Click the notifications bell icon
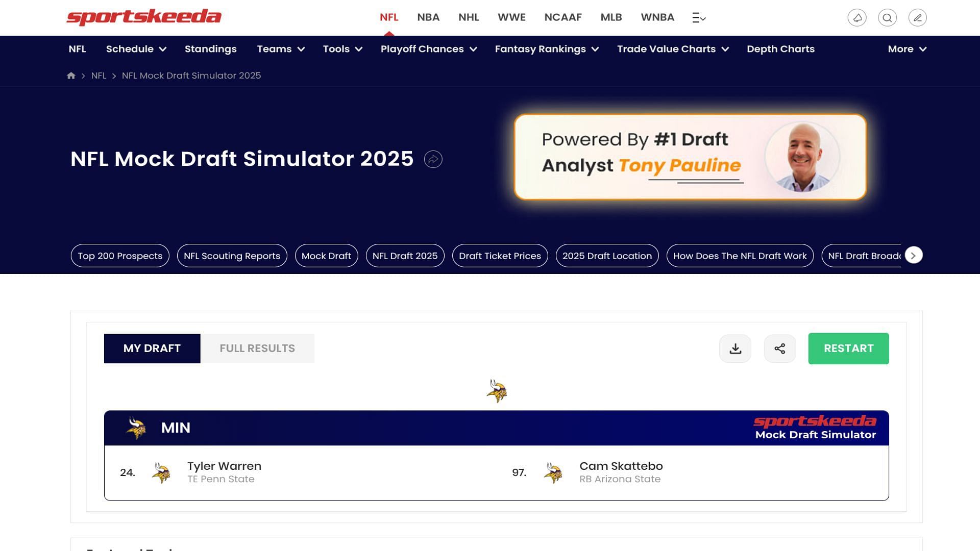The width and height of the screenshot is (980, 551). pyautogui.click(x=857, y=17)
